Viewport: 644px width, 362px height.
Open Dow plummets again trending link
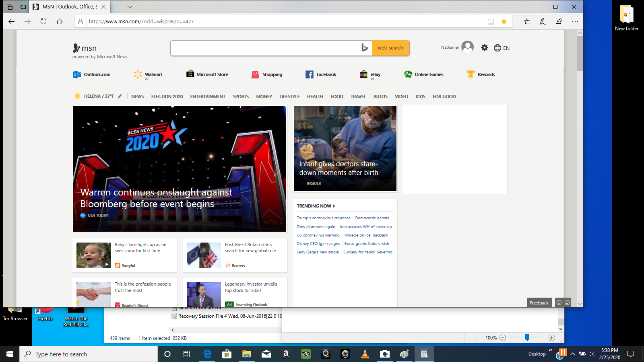[316, 227]
